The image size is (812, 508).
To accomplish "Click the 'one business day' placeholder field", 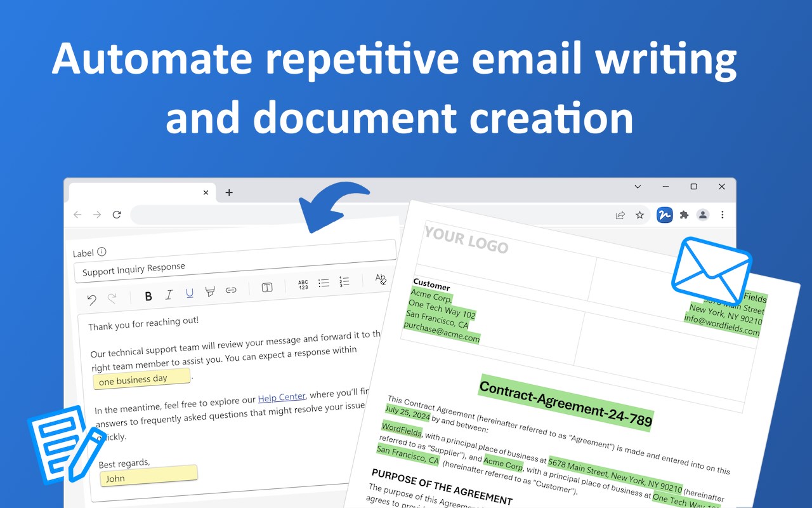I will tap(142, 378).
